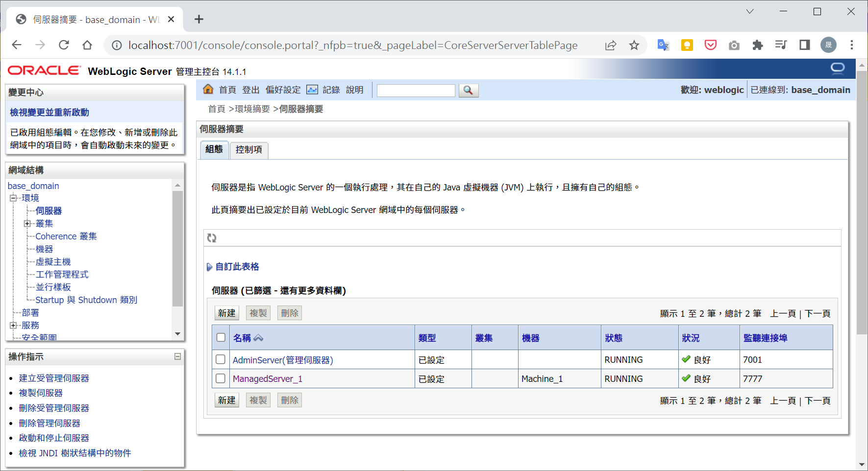Click the browser reload icon
Image resolution: width=868 pixels, height=471 pixels.
(x=64, y=45)
